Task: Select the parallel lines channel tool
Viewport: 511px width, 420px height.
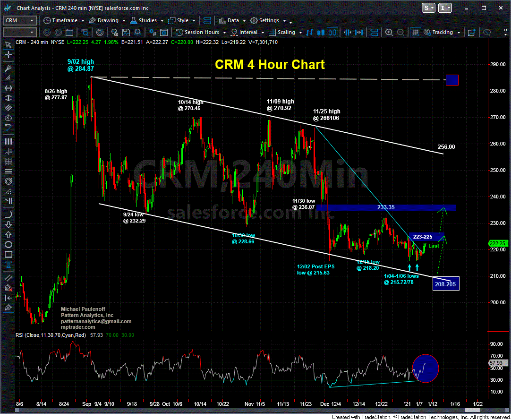Action: [x=9, y=108]
